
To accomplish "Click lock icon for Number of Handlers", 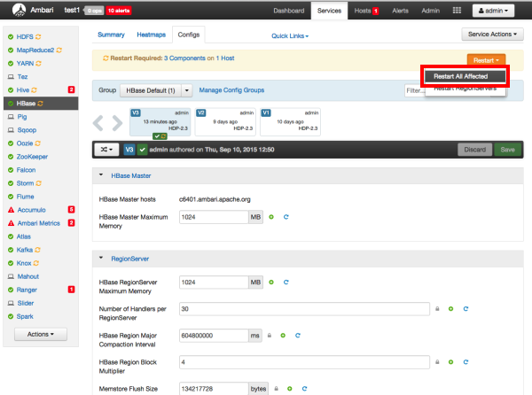I will tap(435, 309).
